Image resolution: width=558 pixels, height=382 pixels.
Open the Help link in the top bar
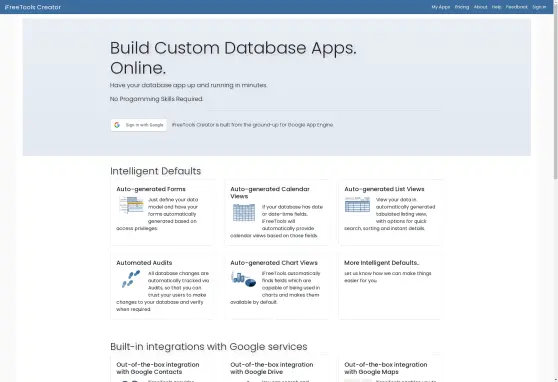tap(496, 7)
